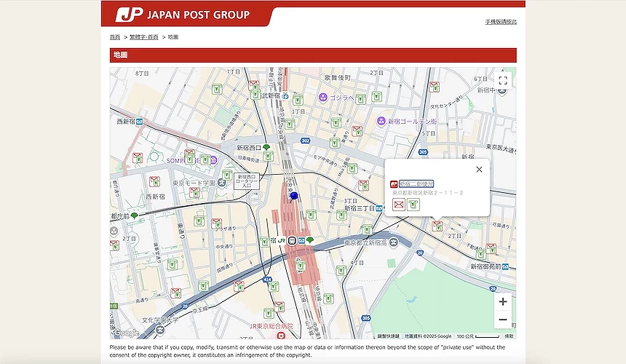Toggle fullscreen view of the map
The width and height of the screenshot is (626, 364).
503,81
